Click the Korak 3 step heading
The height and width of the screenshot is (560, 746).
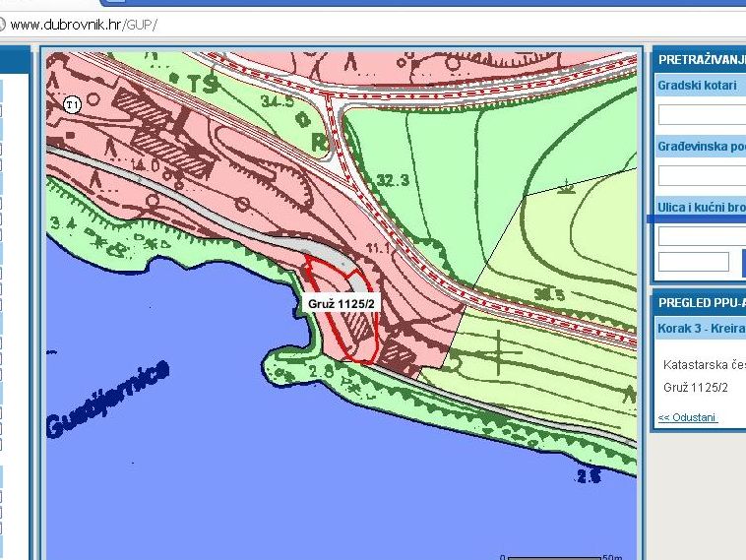click(701, 328)
